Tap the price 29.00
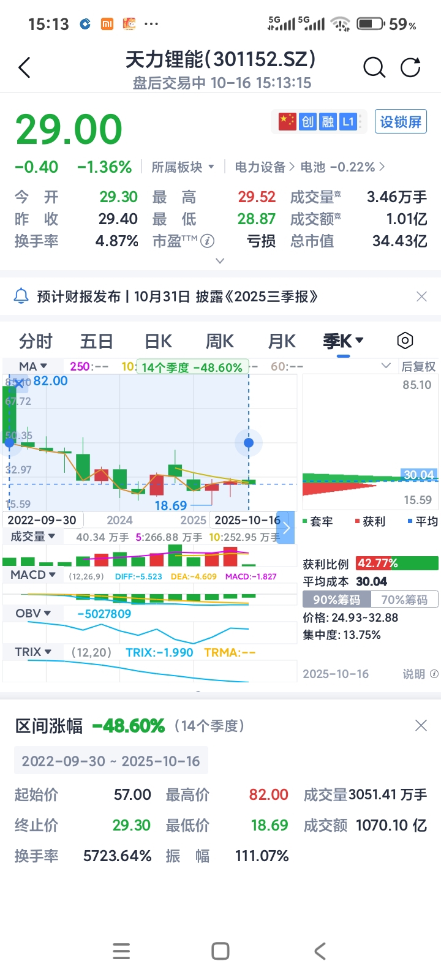This screenshot has height=980, width=441. point(69,129)
